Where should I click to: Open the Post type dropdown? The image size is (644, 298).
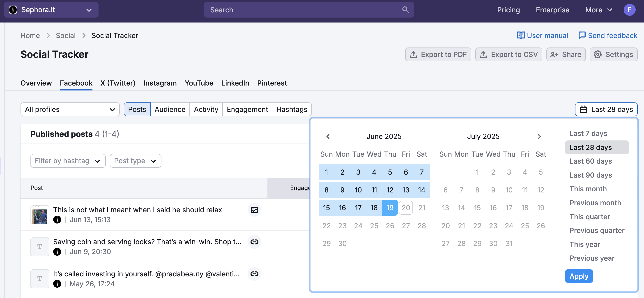(x=135, y=161)
